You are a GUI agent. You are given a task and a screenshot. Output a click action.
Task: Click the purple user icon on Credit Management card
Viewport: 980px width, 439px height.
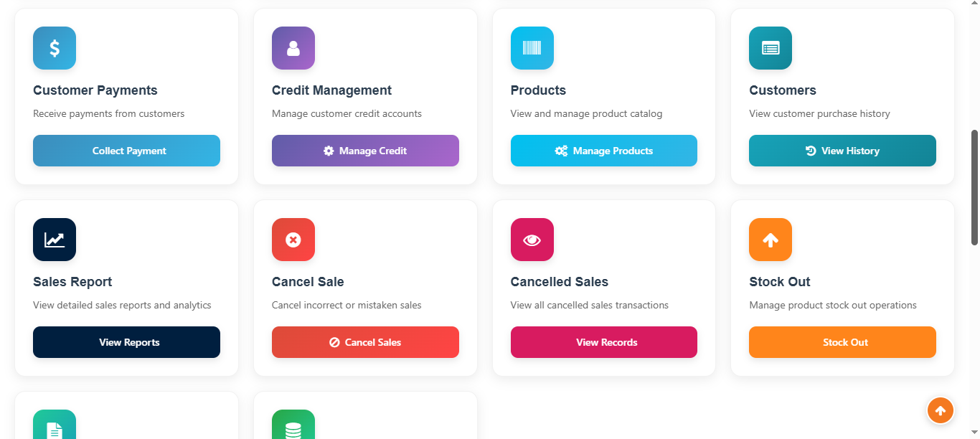point(293,48)
